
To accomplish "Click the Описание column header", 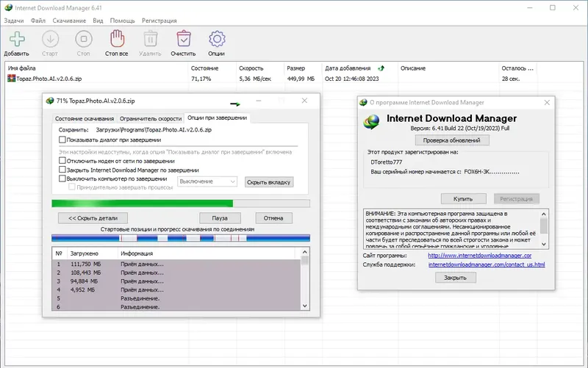I will tap(448, 68).
